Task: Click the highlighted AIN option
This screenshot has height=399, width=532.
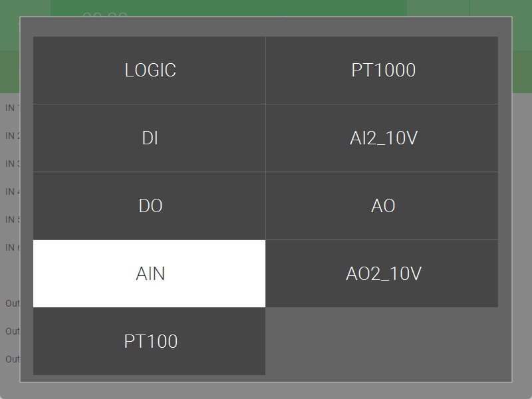Action: [150, 274]
